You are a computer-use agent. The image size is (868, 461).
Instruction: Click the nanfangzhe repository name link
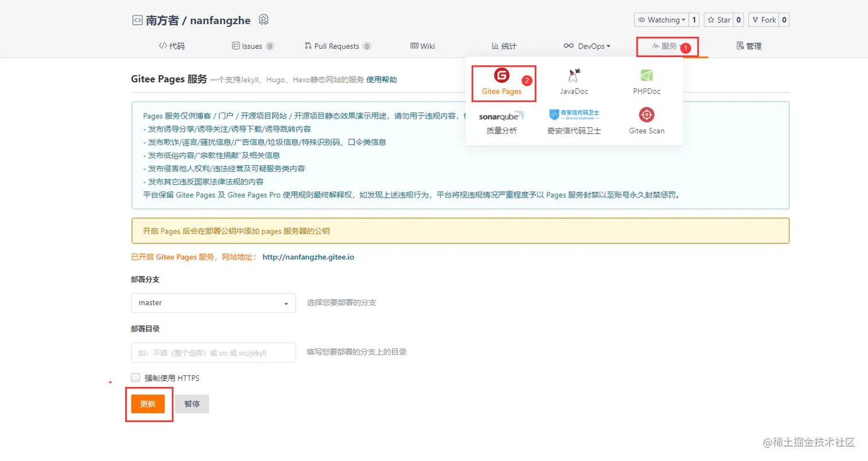tap(220, 20)
